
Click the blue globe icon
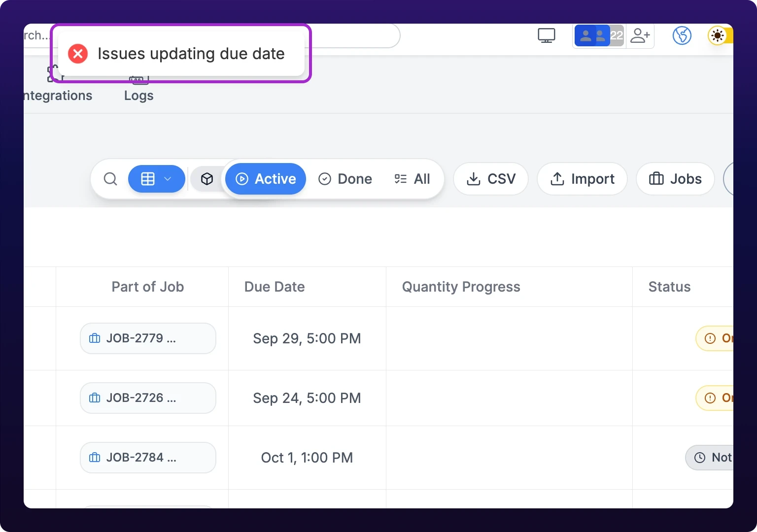[682, 35]
